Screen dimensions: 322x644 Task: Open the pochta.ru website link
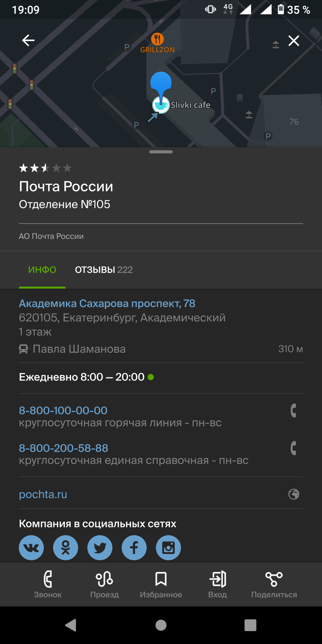(43, 494)
